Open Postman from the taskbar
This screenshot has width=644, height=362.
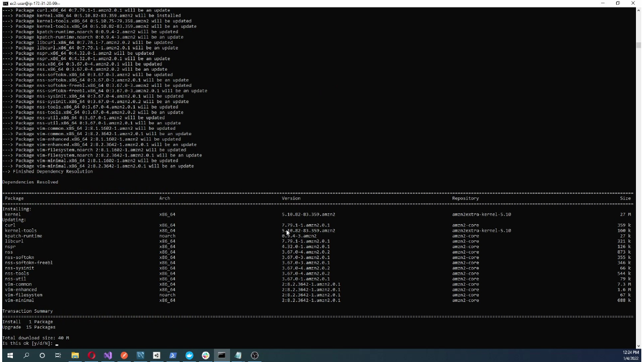pyautogui.click(x=124, y=355)
